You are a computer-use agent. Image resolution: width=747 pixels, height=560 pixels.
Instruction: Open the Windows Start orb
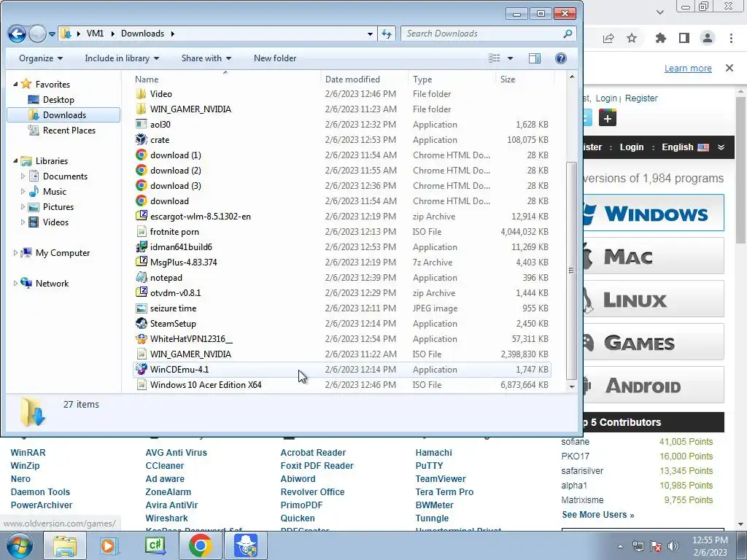[20, 545]
